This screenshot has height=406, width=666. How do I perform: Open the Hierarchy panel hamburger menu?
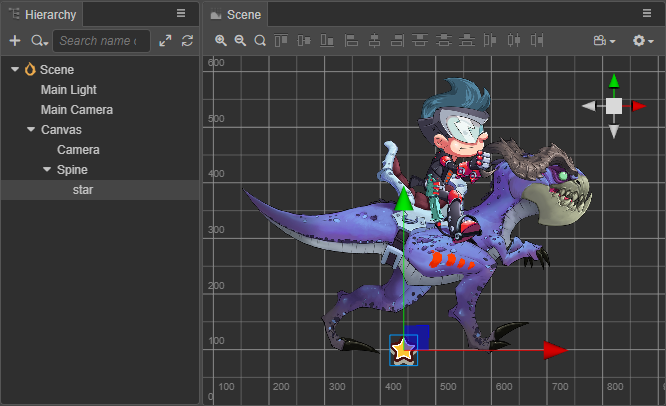(181, 14)
